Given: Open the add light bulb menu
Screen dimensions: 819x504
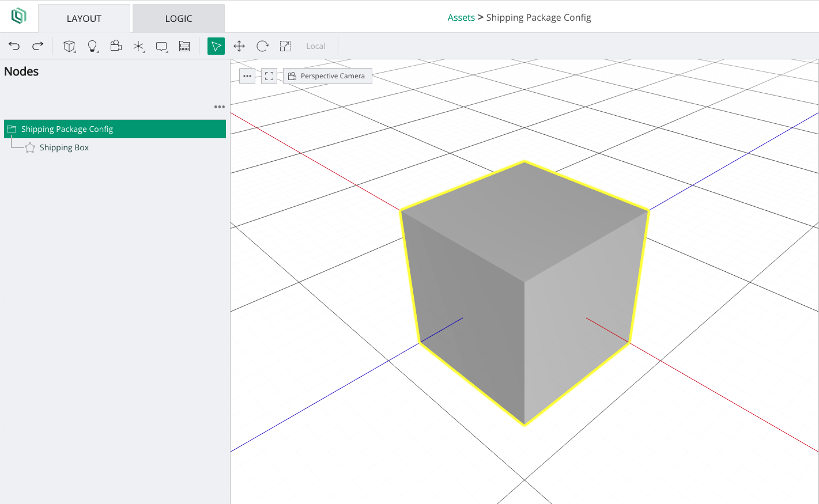Looking at the screenshot, I should tap(92, 46).
